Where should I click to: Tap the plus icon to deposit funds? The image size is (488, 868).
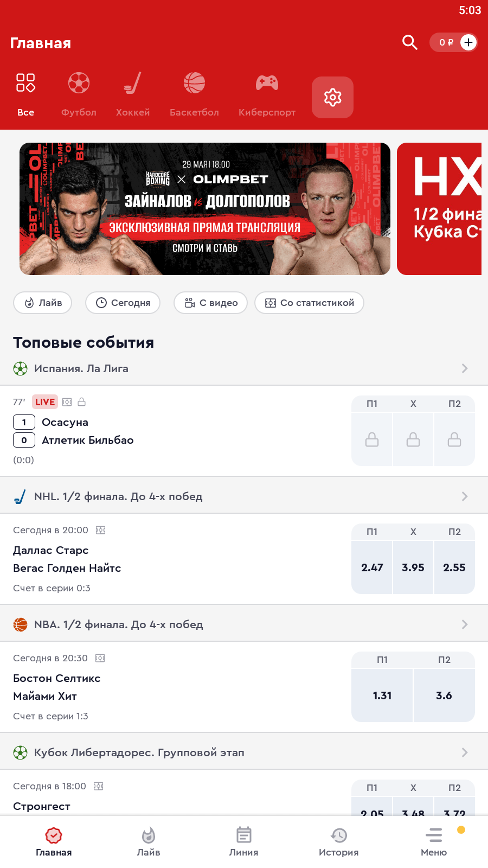click(468, 42)
